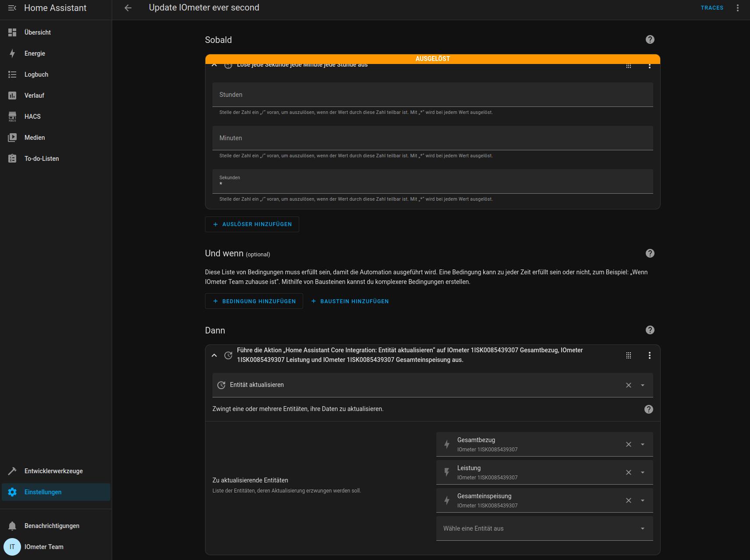Open To-do-Listen in sidebar
750x560 pixels.
(56, 159)
